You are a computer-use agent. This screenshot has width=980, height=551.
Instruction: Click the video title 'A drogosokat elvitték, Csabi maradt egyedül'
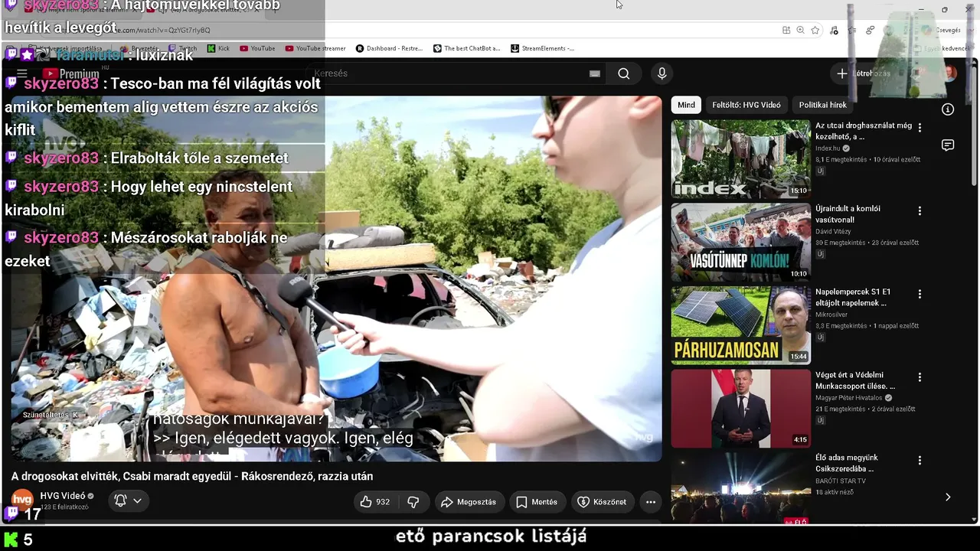(192, 476)
